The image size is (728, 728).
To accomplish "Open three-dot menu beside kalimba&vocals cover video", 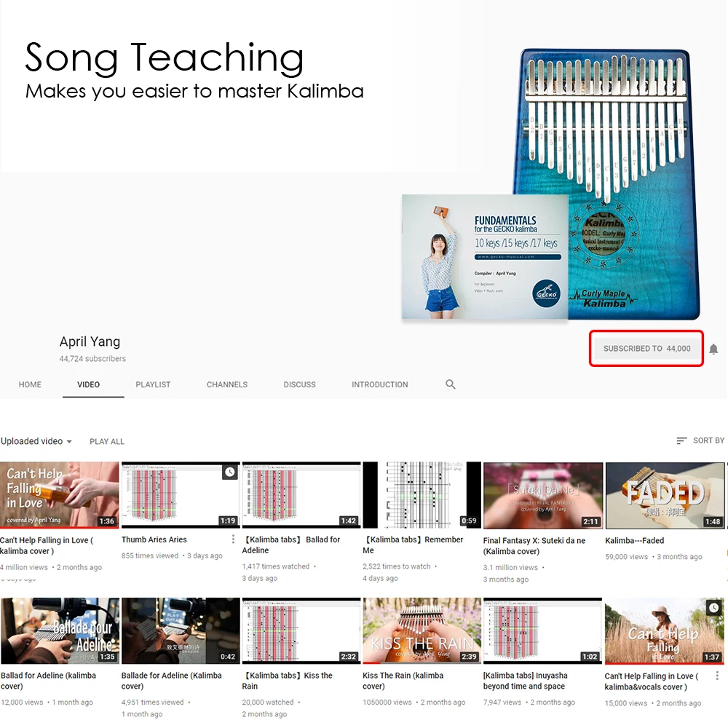I will tap(717, 676).
